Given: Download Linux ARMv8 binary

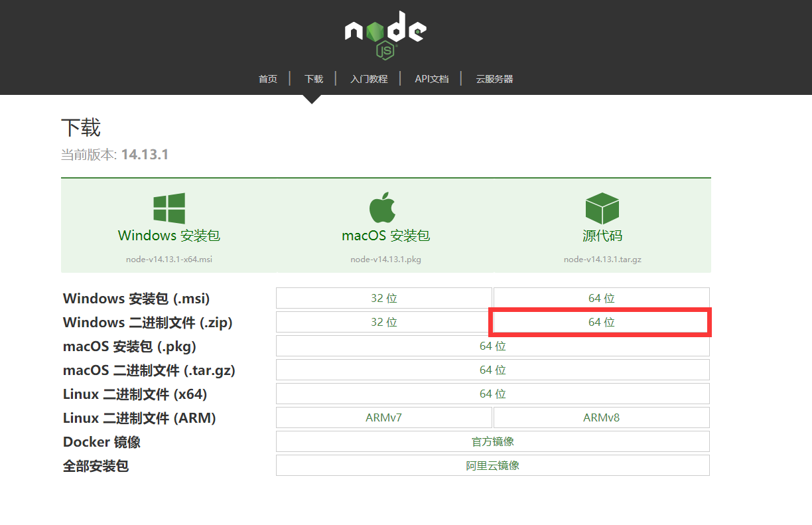Looking at the screenshot, I should point(602,417).
